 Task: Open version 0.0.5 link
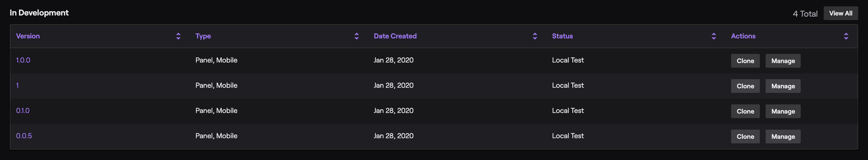24,136
